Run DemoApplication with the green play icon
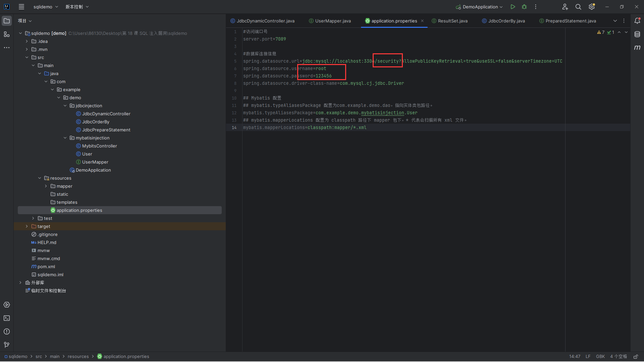 [513, 7]
